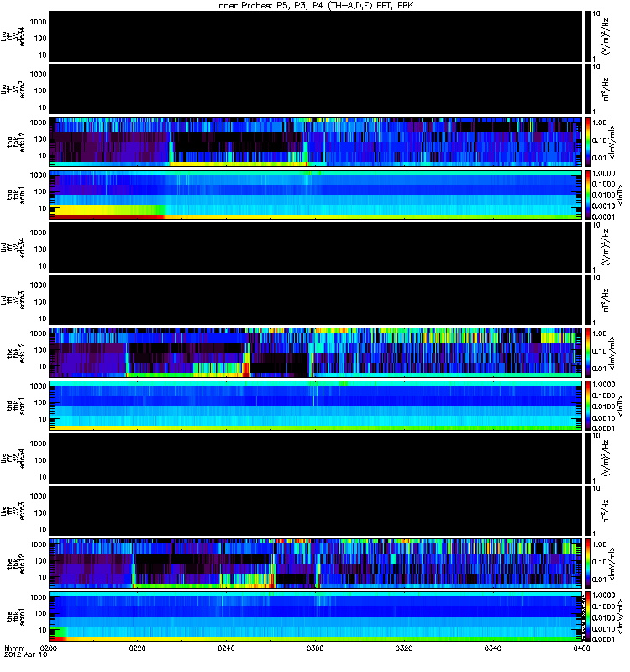
Task: Click the black color bar beside tha fft edc34
Action: coord(588,37)
